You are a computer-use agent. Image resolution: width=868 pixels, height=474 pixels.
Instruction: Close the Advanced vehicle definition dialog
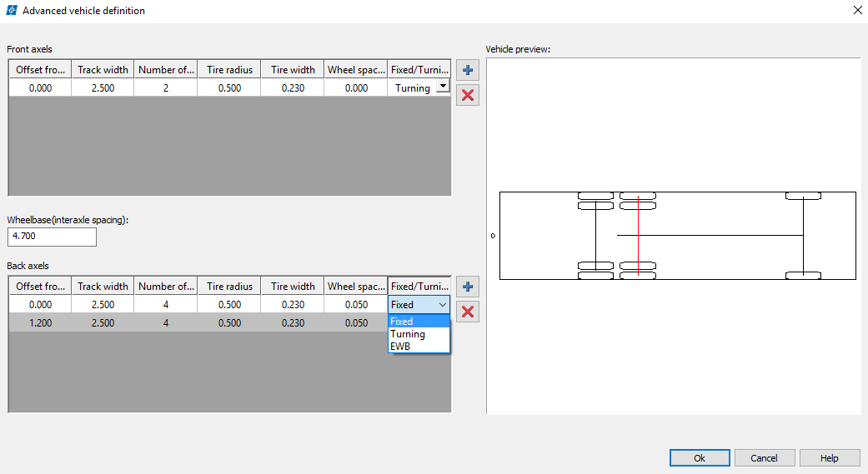click(x=857, y=11)
